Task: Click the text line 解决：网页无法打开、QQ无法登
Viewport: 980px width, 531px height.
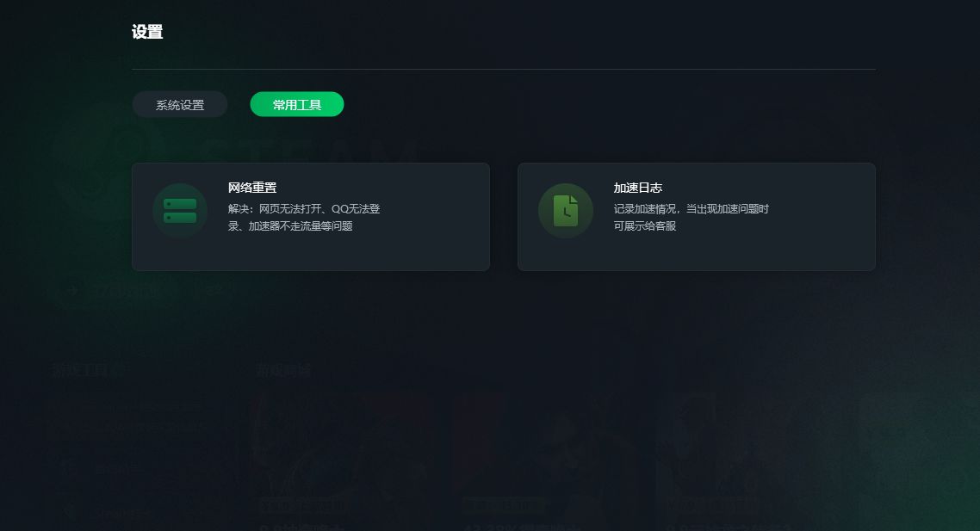Action: (x=304, y=208)
